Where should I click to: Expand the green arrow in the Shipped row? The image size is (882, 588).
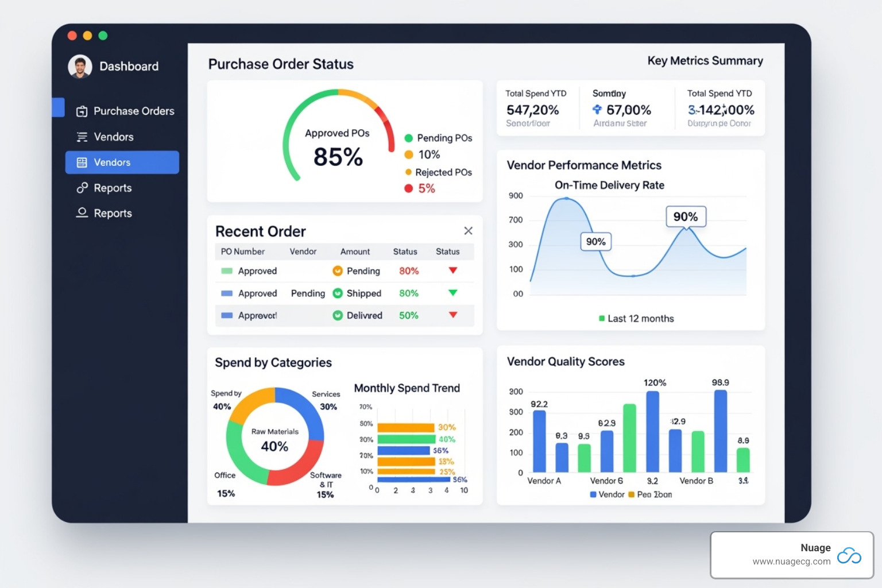[x=453, y=293]
